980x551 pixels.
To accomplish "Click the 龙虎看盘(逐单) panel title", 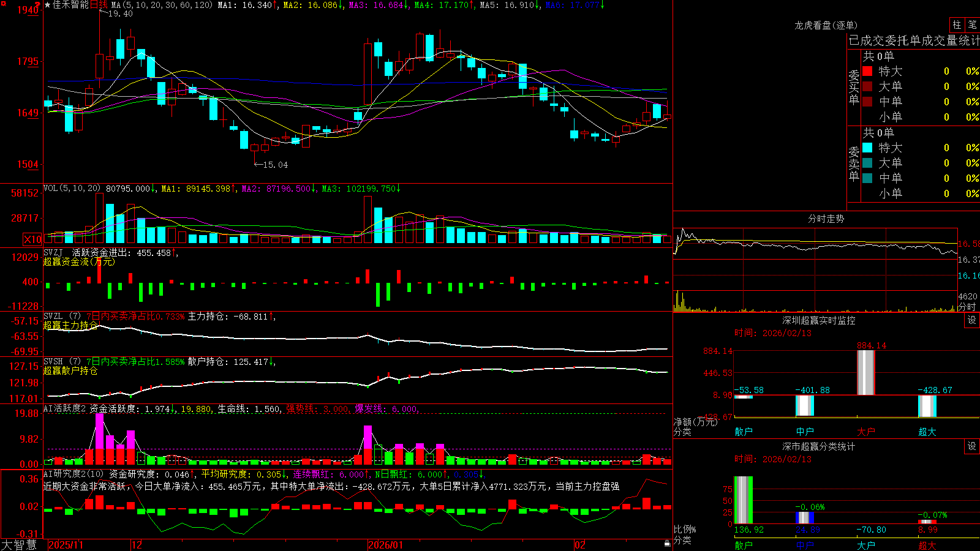I will 826,25.
